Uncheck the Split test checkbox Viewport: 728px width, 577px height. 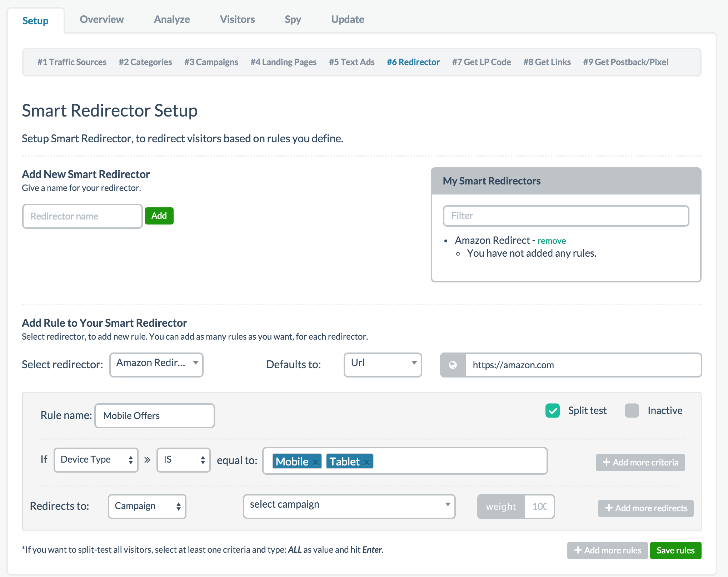point(552,410)
